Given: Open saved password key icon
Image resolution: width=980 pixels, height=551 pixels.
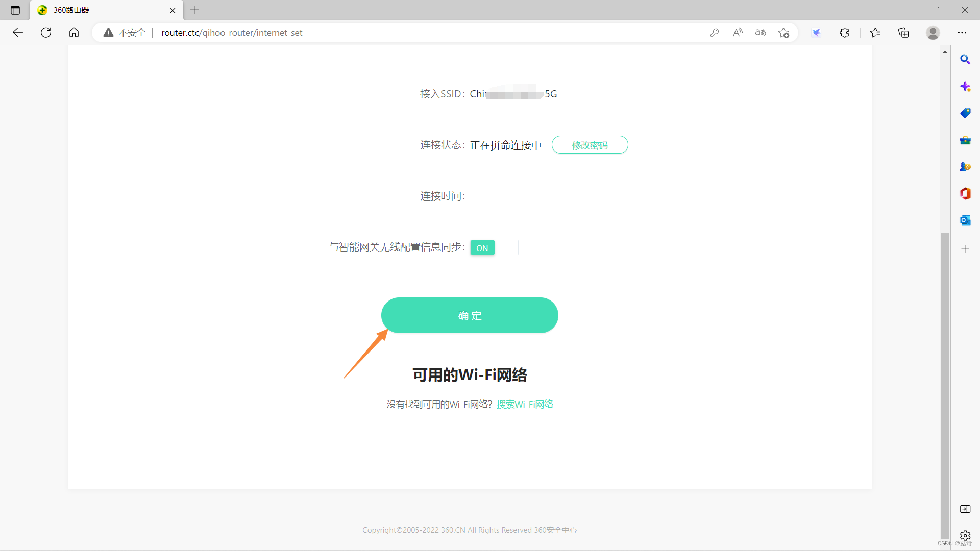Looking at the screenshot, I should coord(715,33).
